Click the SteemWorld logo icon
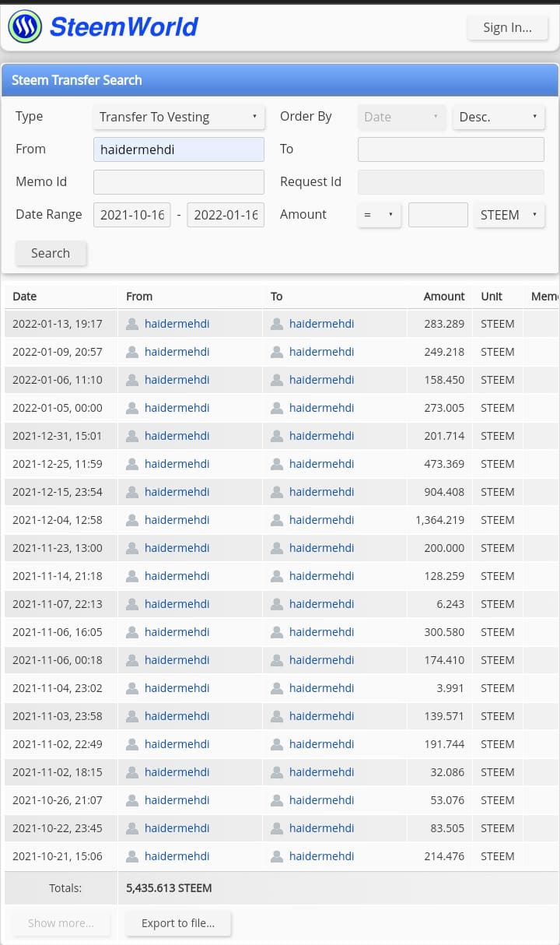Viewport: 560px width, 945px height. click(25, 26)
